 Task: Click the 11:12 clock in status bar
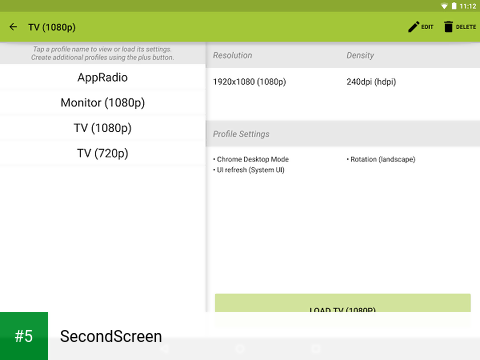(468, 6)
